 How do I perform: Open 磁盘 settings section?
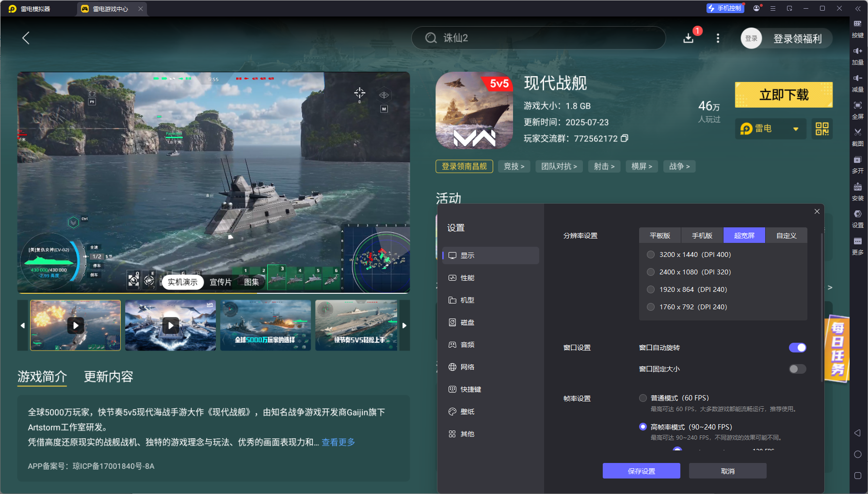(x=491, y=322)
